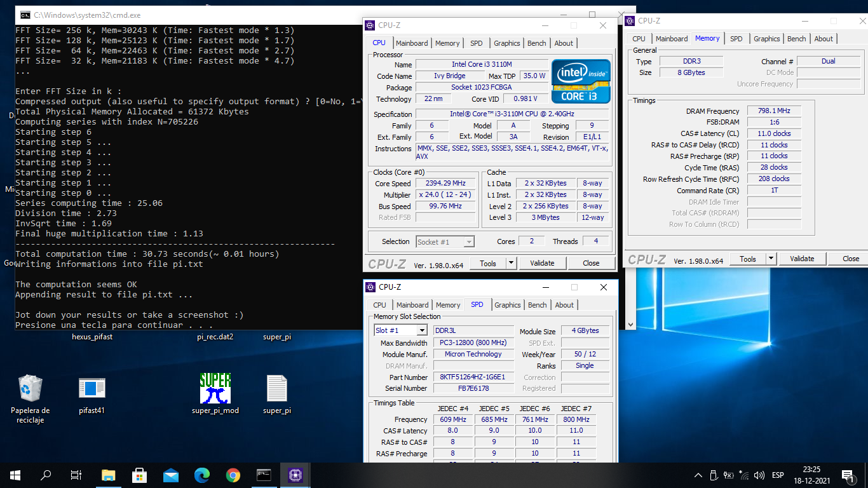Open Memory tab in Memory Slot Selection window
868x488 pixels.
[x=448, y=305]
